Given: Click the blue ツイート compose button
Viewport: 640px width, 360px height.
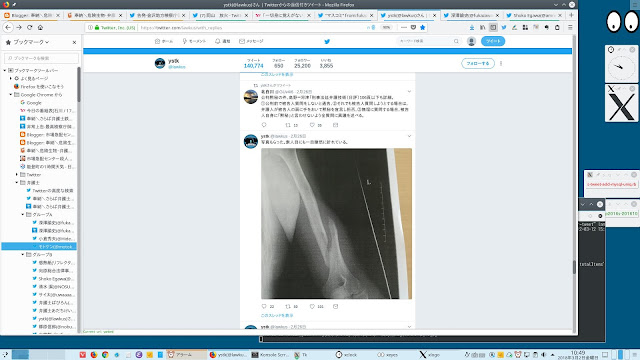Looking at the screenshot, I should tap(493, 41).
